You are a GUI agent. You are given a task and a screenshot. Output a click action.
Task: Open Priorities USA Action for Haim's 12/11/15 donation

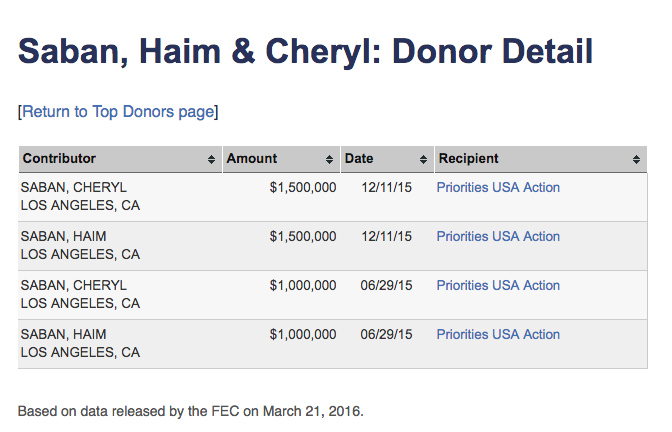pos(498,236)
